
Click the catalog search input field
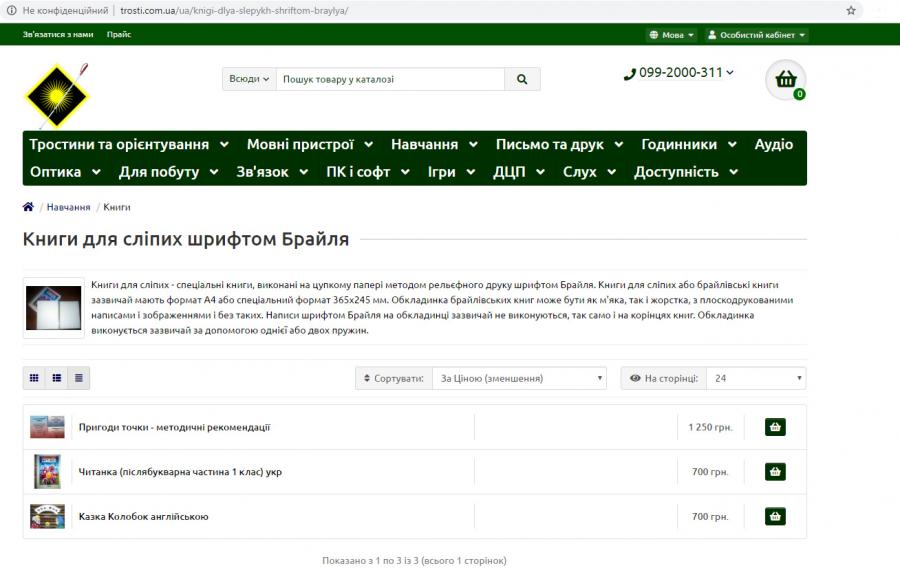(390, 79)
